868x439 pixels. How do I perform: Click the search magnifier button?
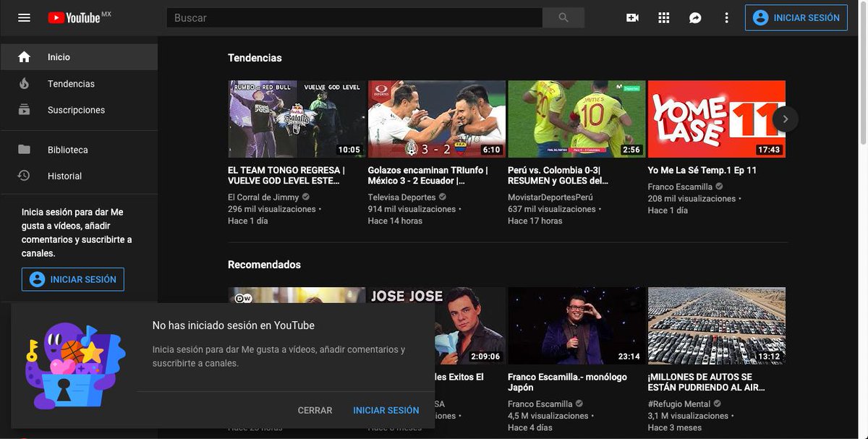[563, 18]
